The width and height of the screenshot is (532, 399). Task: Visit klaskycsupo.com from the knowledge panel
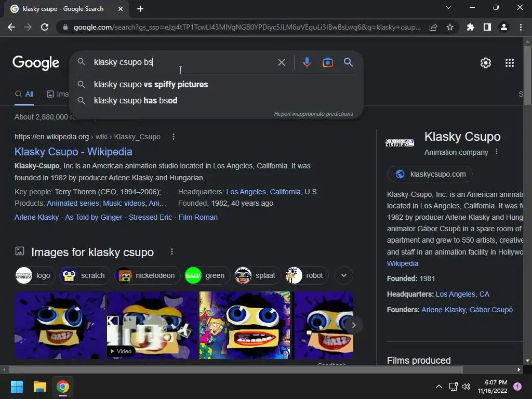tap(430, 174)
